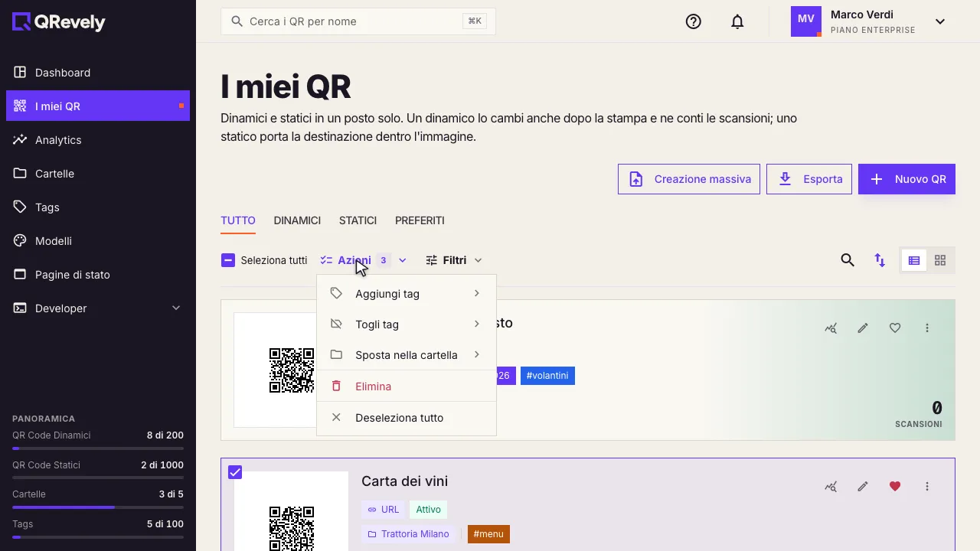Edit Carta dei vini with pencil icon
The width and height of the screenshot is (980, 551).
(863, 486)
